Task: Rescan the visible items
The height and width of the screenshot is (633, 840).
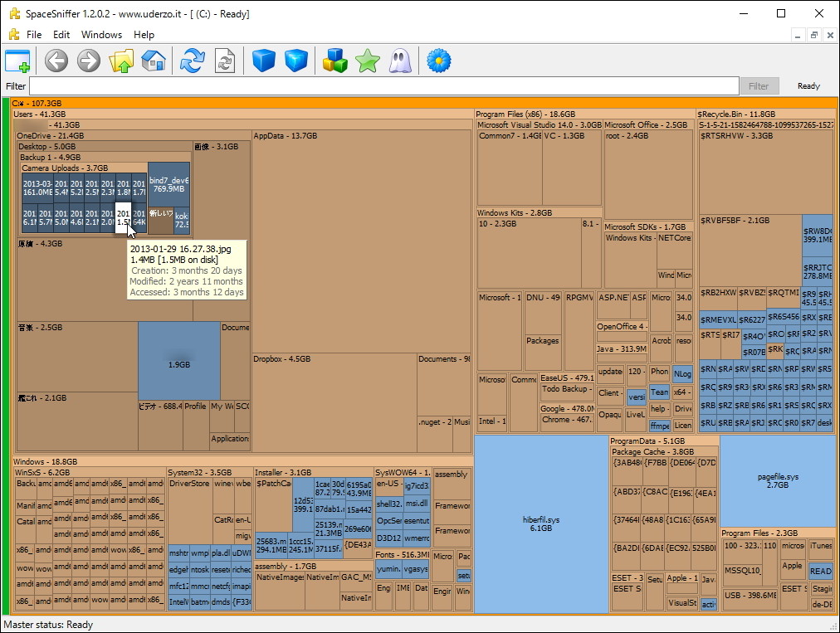Action: pyautogui.click(x=224, y=61)
